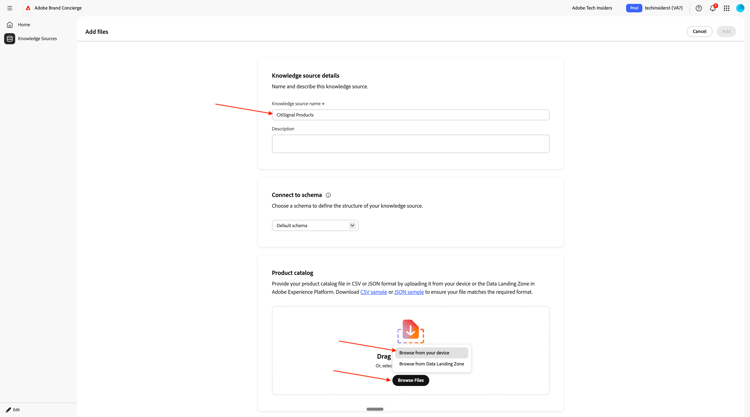
Task: Click the Adobe Brand Concierge title
Action: [x=58, y=8]
